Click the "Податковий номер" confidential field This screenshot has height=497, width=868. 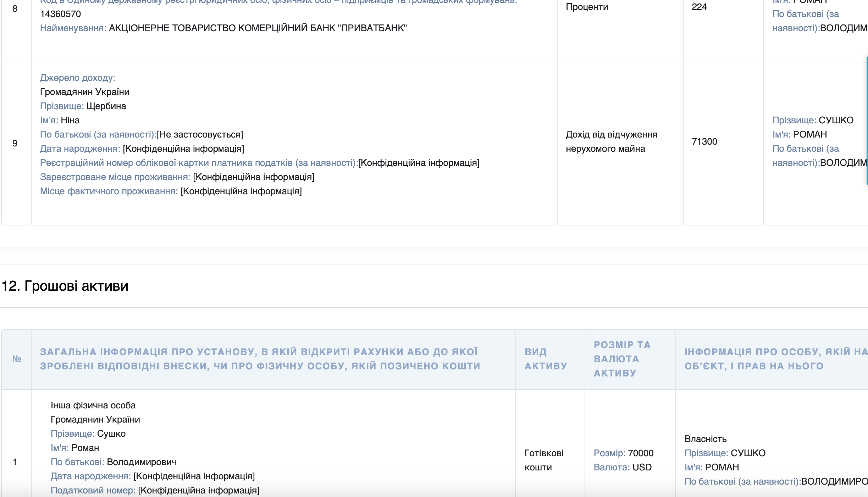(94, 491)
